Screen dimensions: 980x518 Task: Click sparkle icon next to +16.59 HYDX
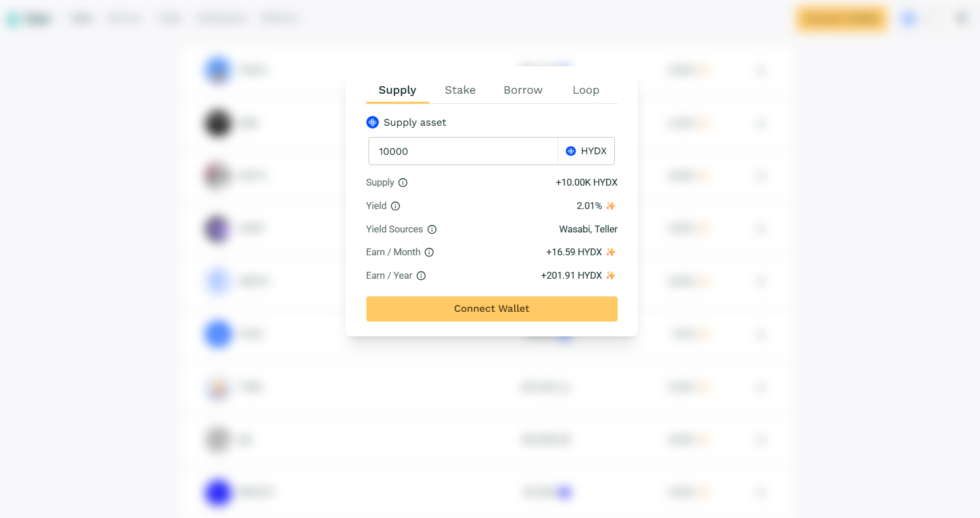(x=611, y=252)
